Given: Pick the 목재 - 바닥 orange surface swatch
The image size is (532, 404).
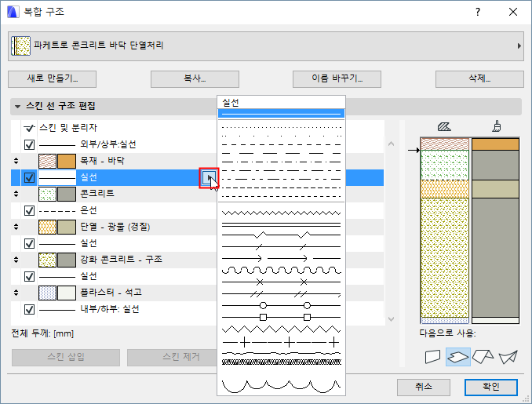Looking at the screenshot, I should pos(67,161).
